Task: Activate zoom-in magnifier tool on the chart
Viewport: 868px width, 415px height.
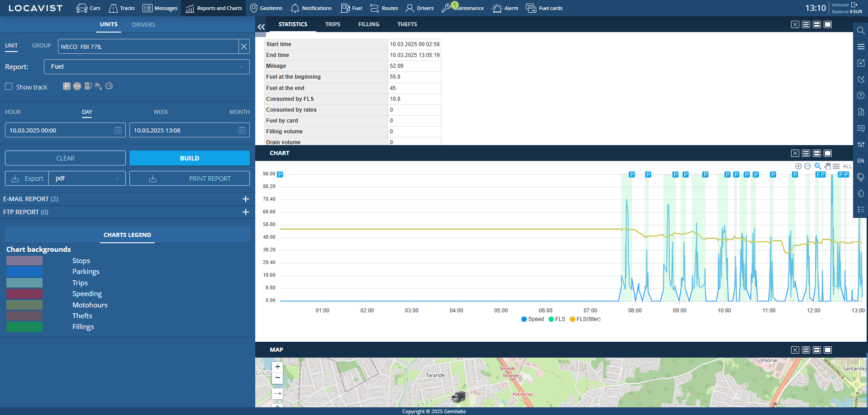Action: pyautogui.click(x=817, y=166)
